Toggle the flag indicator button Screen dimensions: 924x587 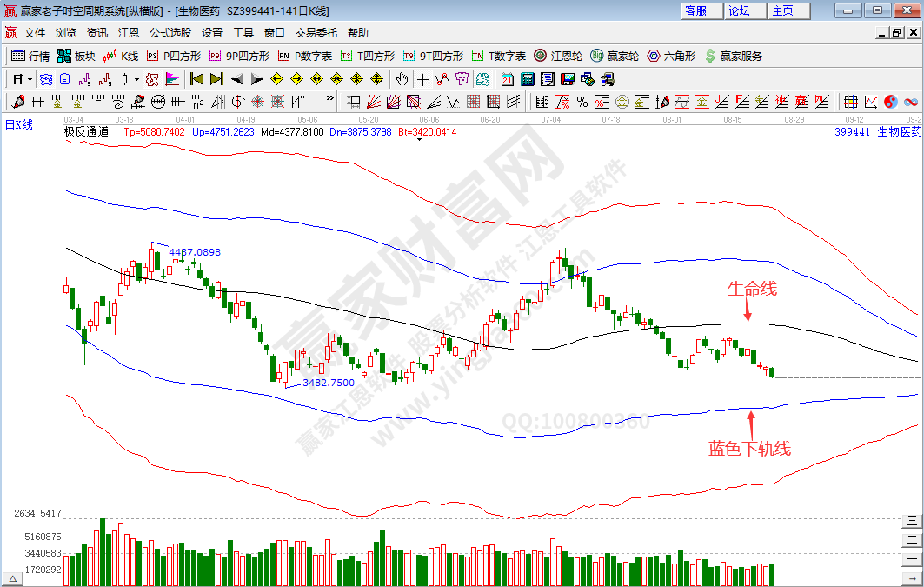tap(172, 79)
